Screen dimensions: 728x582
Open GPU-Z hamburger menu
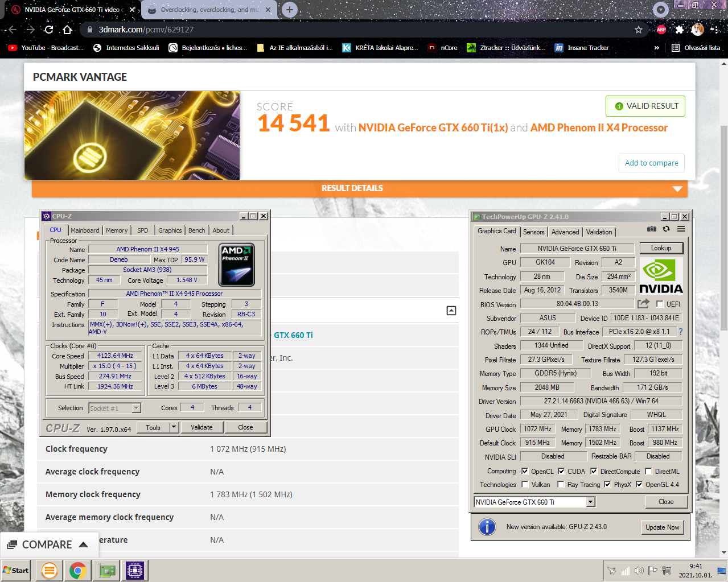click(681, 229)
